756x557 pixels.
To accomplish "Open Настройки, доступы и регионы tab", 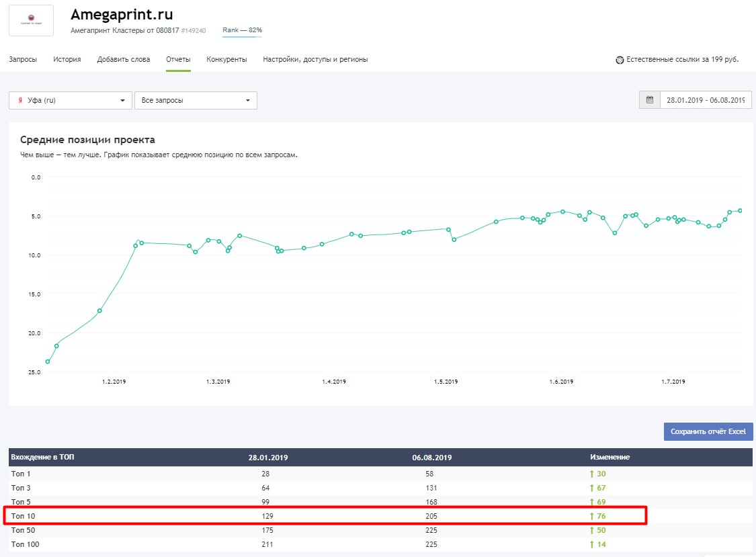I will click(x=315, y=59).
